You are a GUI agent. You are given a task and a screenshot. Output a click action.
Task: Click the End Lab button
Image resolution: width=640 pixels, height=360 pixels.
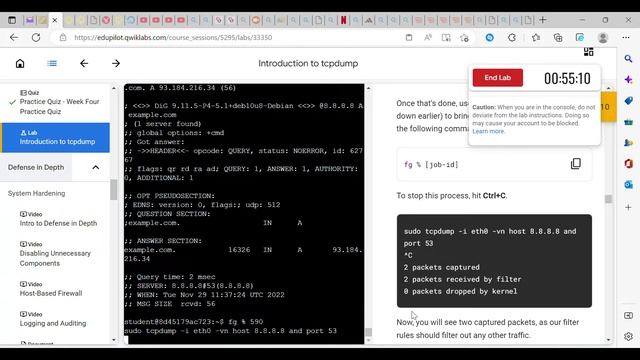[498, 78]
